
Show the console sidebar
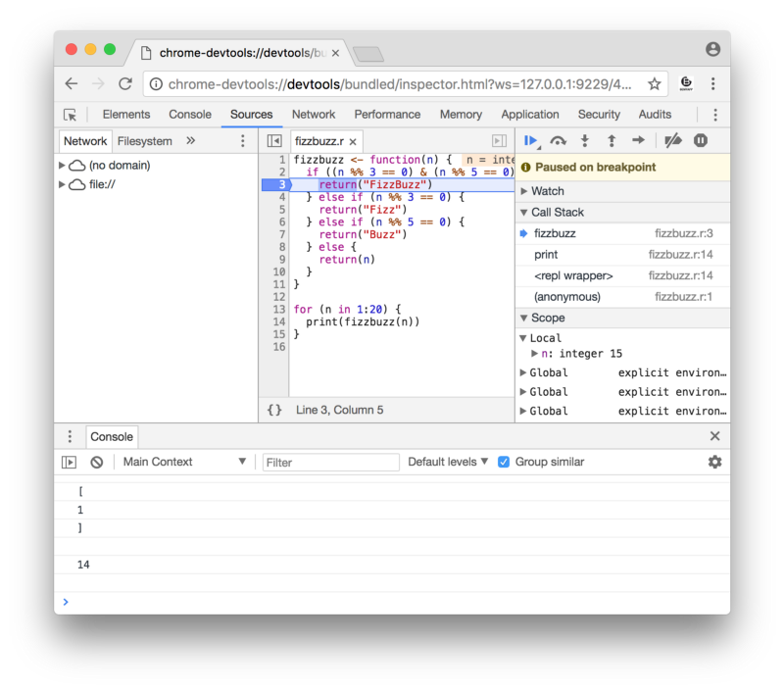point(69,462)
